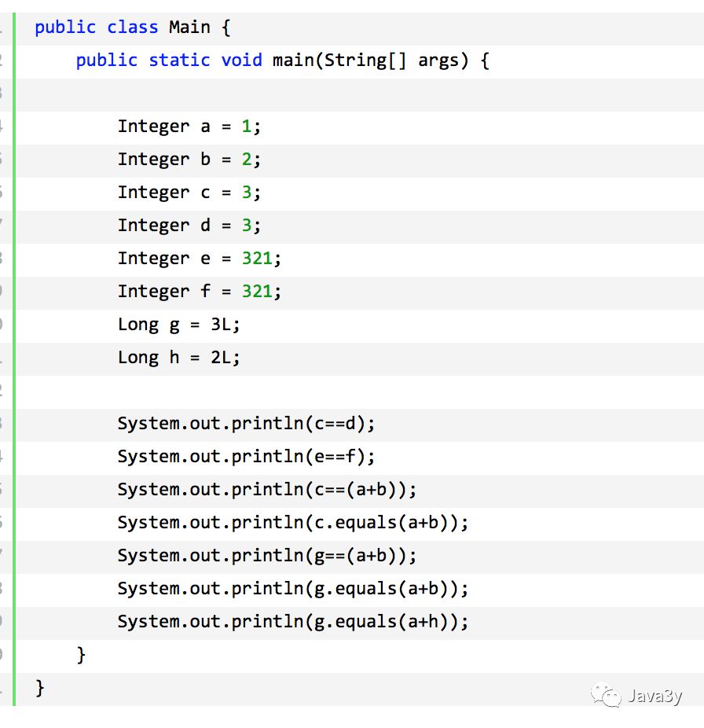This screenshot has height=728, width=704.
Task: Click the line 'System.out.println(e==f);'
Action: click(246, 457)
